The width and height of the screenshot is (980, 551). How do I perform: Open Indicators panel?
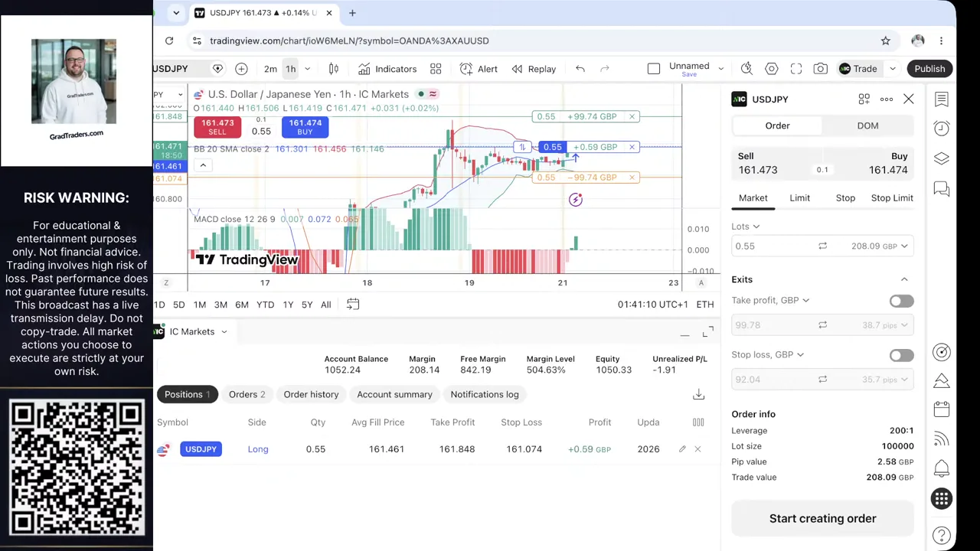coord(387,69)
